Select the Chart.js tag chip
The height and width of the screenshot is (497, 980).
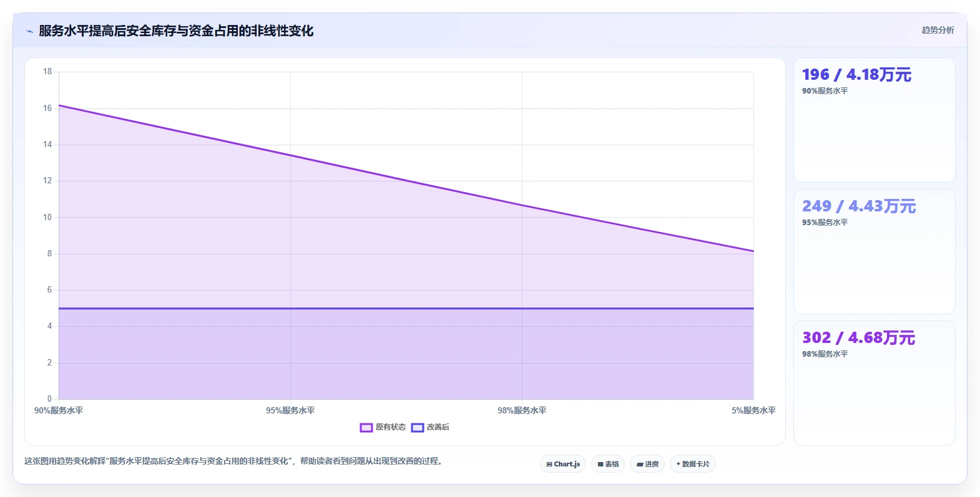(x=563, y=464)
